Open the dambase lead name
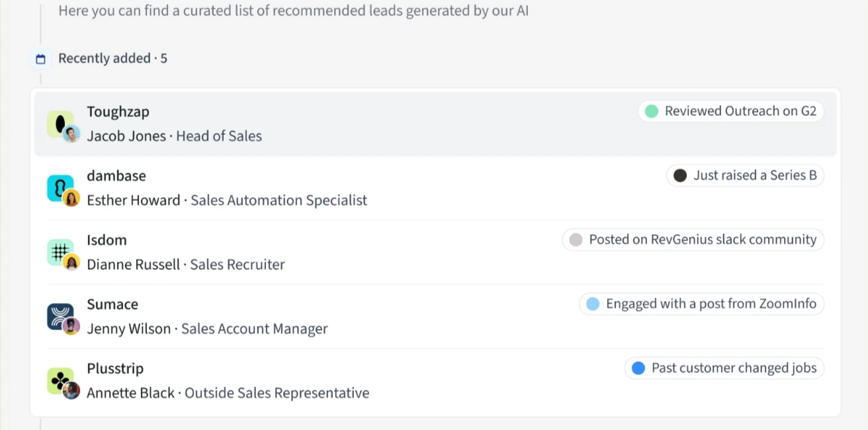This screenshot has height=430, width=868. (x=116, y=176)
